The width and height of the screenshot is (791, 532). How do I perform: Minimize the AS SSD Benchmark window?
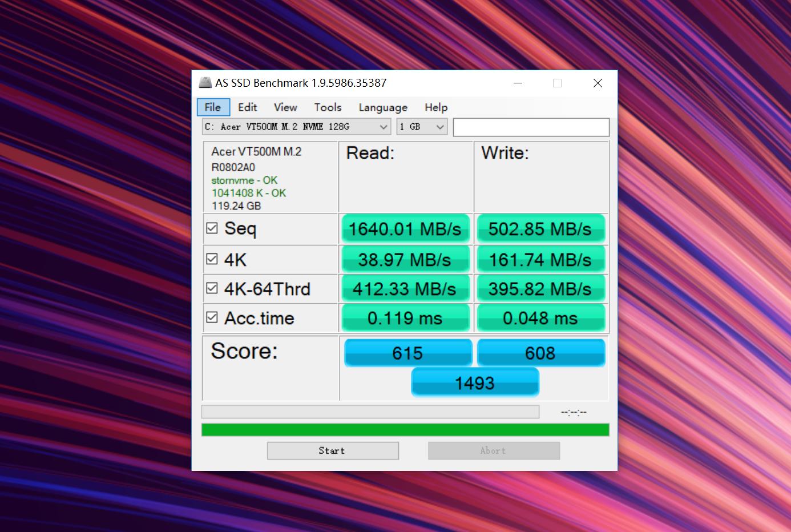[x=518, y=83]
